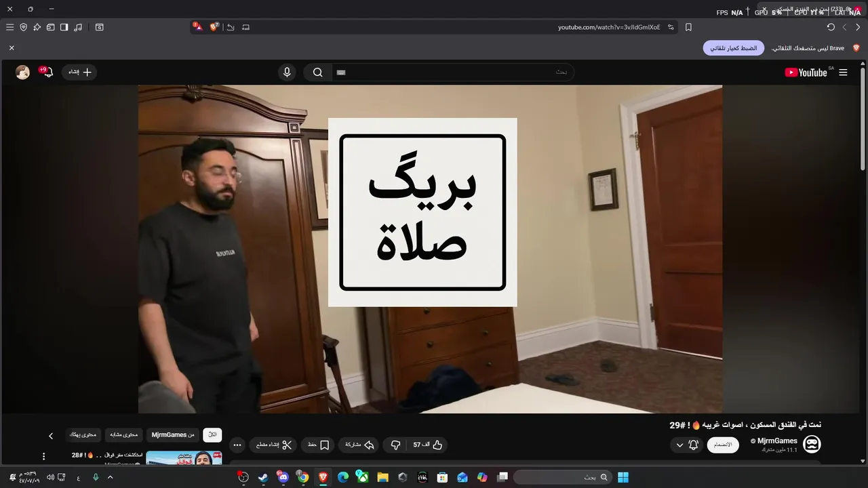This screenshot has width=868, height=488.
Task: Click the MjrmGames channel avatar
Action: click(x=812, y=445)
